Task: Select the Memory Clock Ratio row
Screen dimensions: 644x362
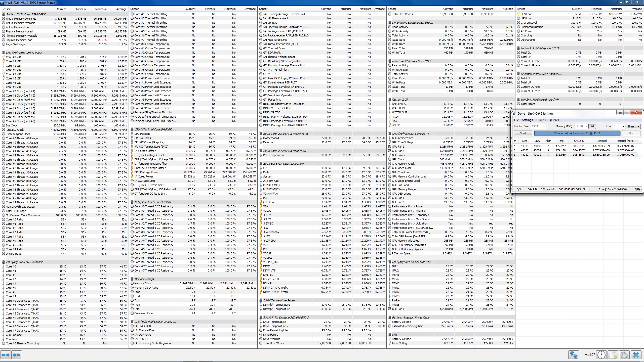Action: tap(193, 288)
